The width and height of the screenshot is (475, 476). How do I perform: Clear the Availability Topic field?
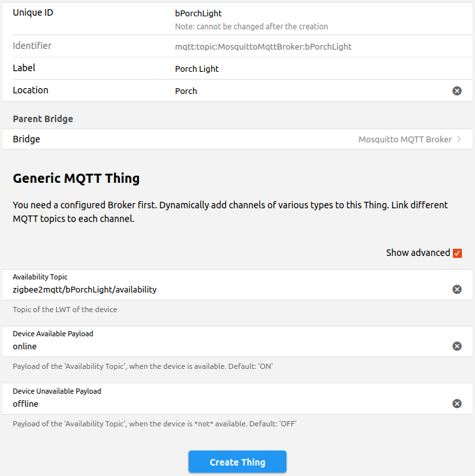pos(457,289)
